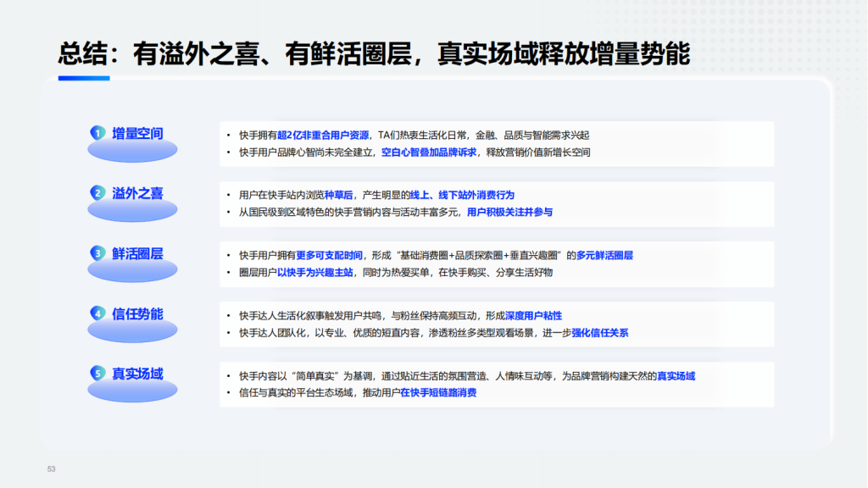Image resolution: width=868 pixels, height=488 pixels.
Task: Click the highlighted text 深度用户粘性
Action: point(534,315)
